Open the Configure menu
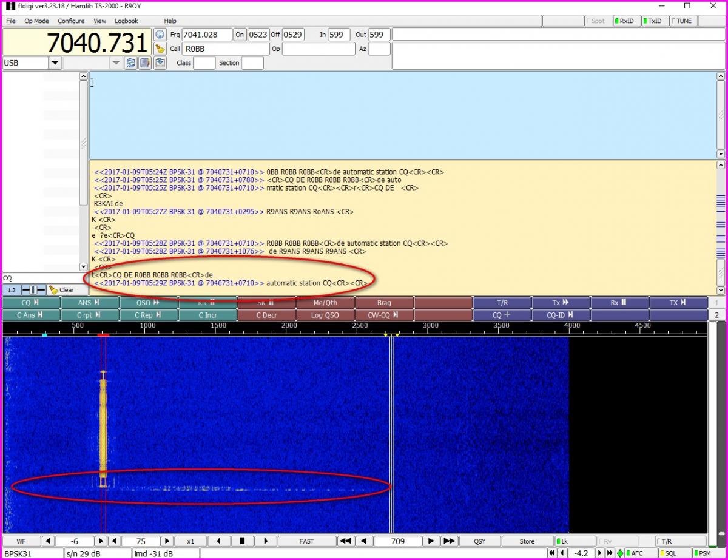Image resolution: width=728 pixels, height=560 pixels. (71, 21)
